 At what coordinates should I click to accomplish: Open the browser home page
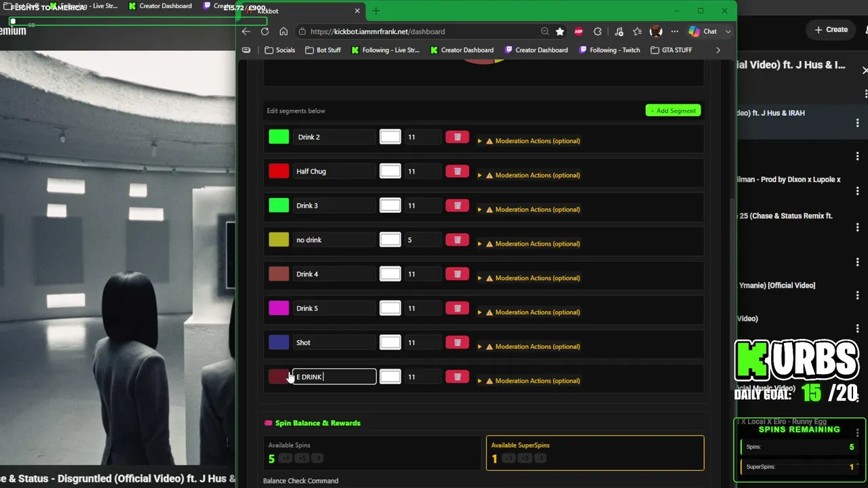click(x=283, y=31)
